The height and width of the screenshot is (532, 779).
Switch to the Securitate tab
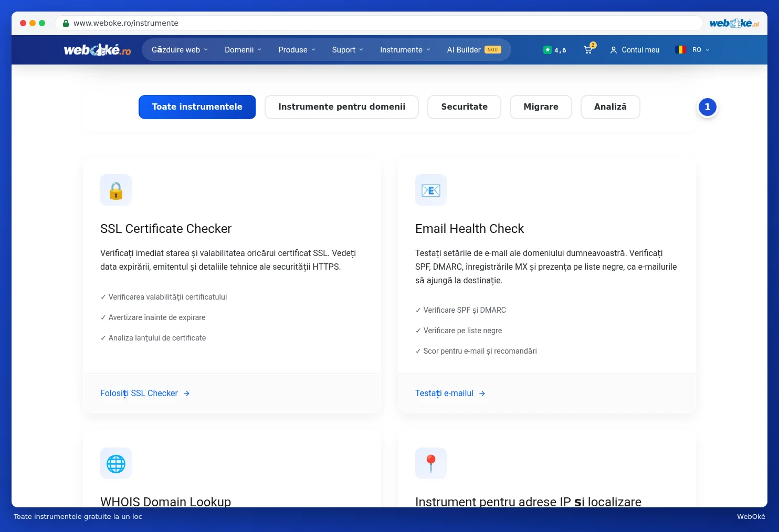pos(464,107)
